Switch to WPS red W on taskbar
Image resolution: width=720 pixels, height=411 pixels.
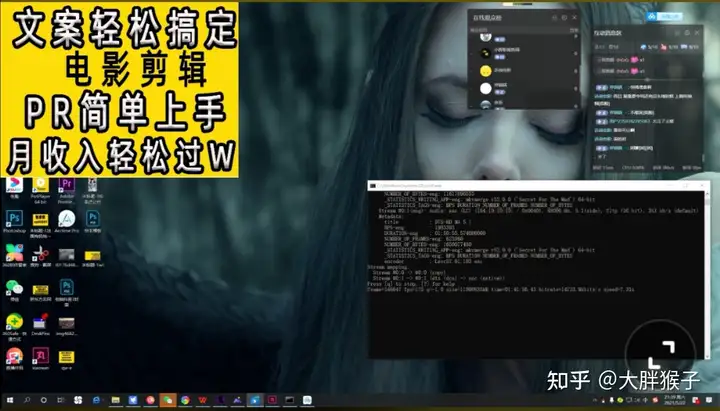(x=202, y=400)
